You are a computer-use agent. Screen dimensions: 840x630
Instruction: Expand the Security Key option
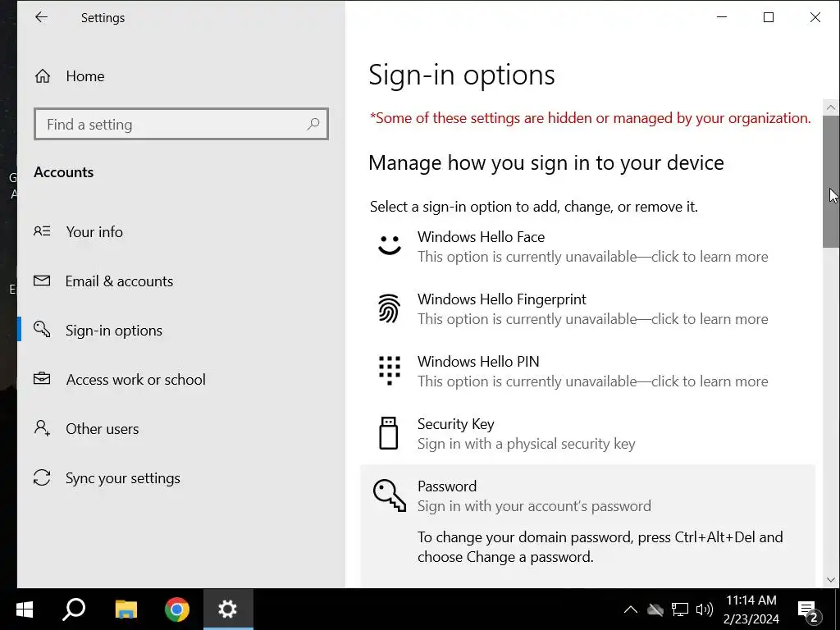point(587,433)
